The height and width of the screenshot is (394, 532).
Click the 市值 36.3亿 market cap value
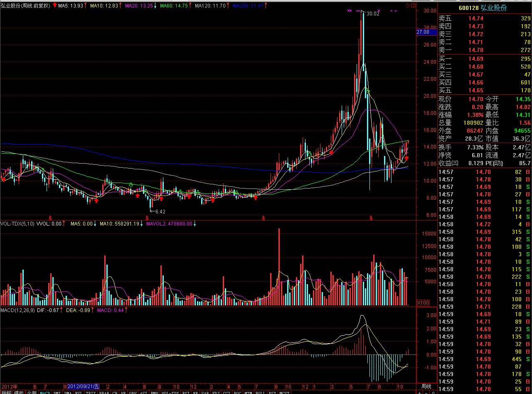pos(522,139)
